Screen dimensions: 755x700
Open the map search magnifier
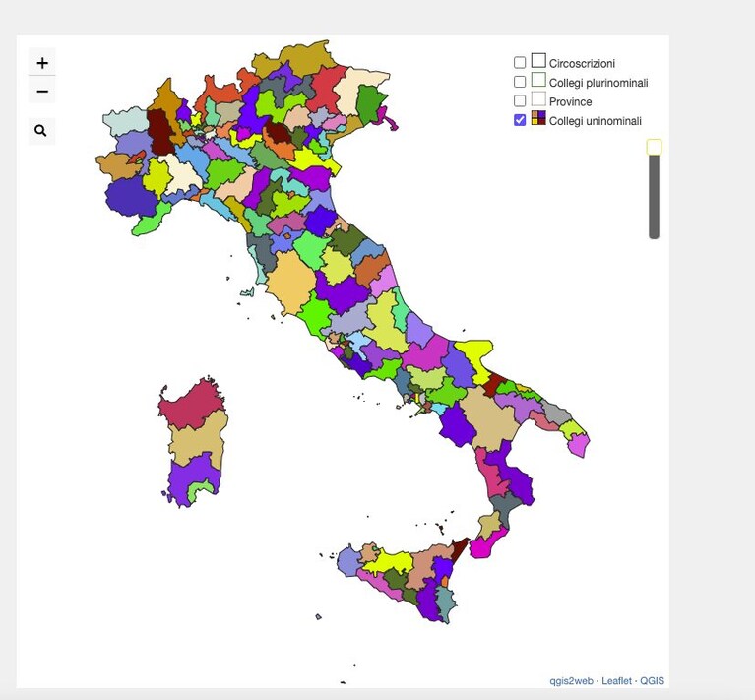[x=41, y=131]
